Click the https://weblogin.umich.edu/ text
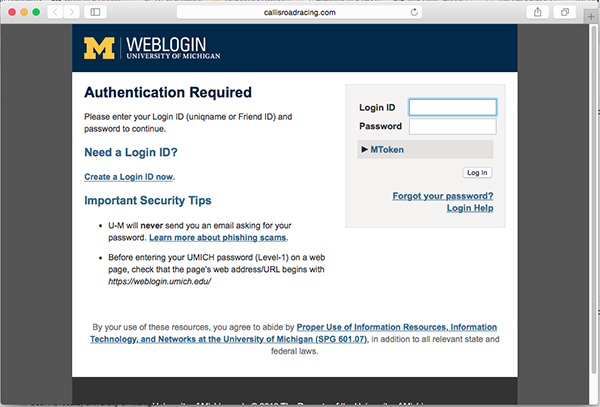Viewport: 600px width, 407px height. 160,282
